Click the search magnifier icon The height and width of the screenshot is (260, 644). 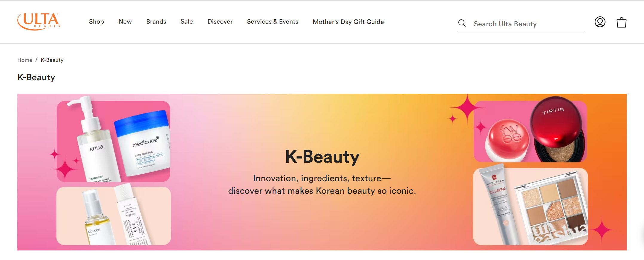(462, 23)
